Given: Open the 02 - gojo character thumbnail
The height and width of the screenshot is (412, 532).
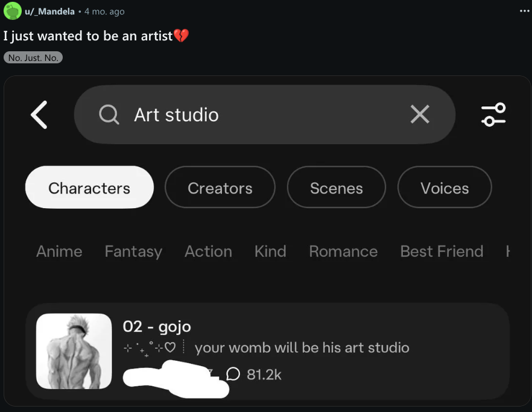Looking at the screenshot, I should (74, 351).
